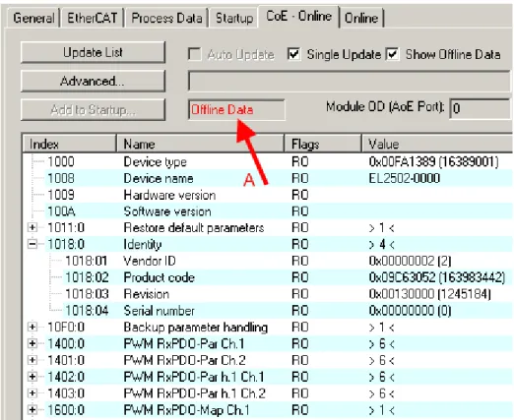Open the Advanced... dialog
This screenshot has width=514, height=420.
93,81
